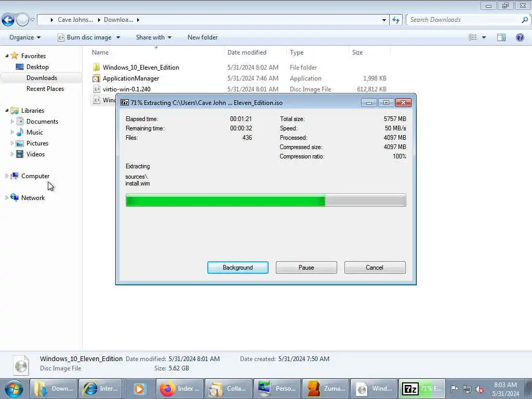This screenshot has width=532, height=399.
Task: Click the taskbar clock showing 8:03 AM
Action: click(x=505, y=389)
